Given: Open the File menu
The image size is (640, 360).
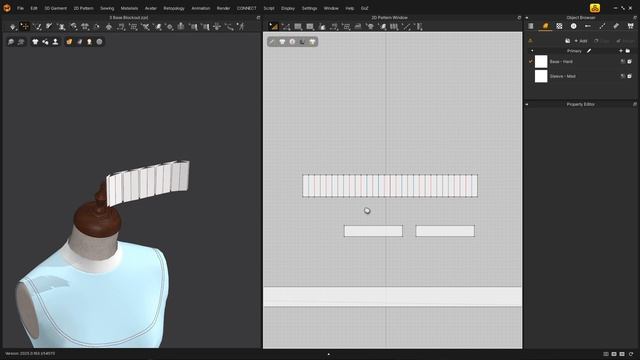Looking at the screenshot, I should (x=20, y=8).
